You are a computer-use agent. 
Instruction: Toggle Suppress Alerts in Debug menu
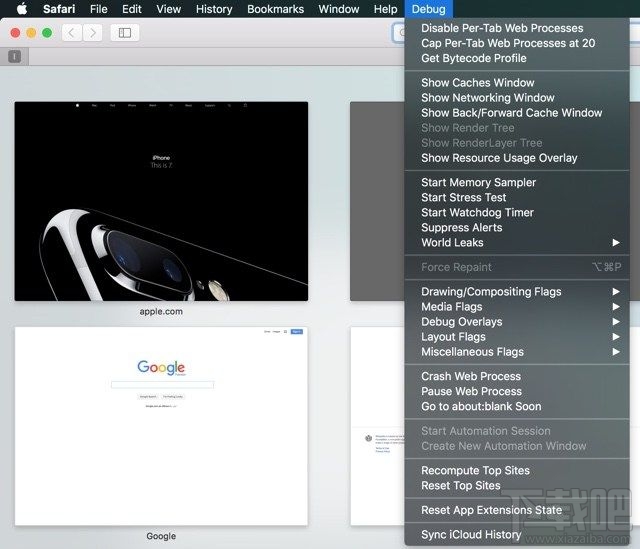pyautogui.click(x=461, y=228)
